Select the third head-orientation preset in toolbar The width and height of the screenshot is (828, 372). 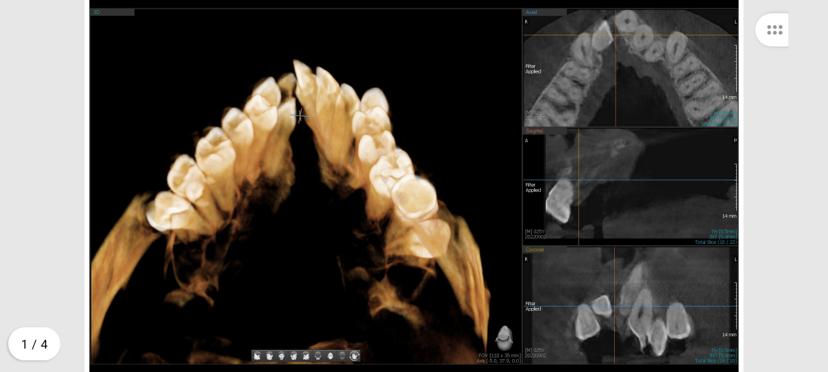[281, 356]
